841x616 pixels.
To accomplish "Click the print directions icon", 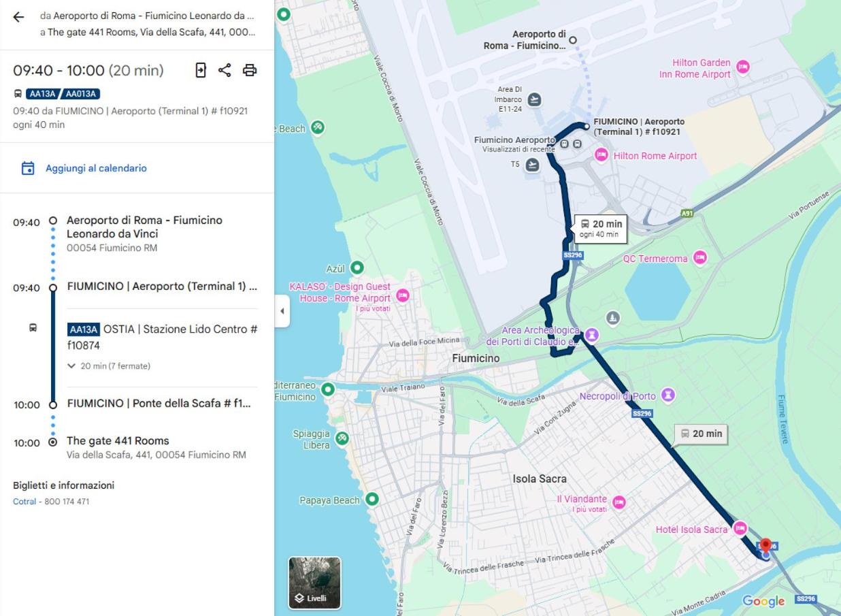I will [x=250, y=70].
